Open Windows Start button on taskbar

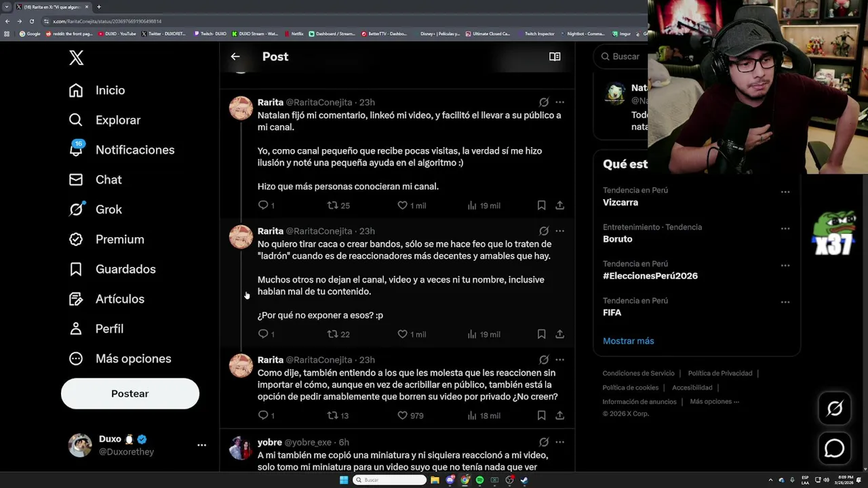[344, 480]
